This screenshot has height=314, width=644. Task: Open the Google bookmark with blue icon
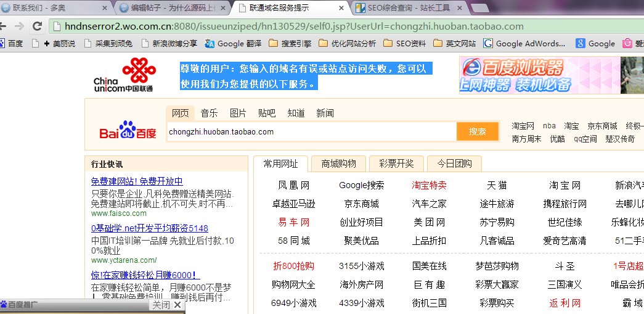tap(595, 44)
